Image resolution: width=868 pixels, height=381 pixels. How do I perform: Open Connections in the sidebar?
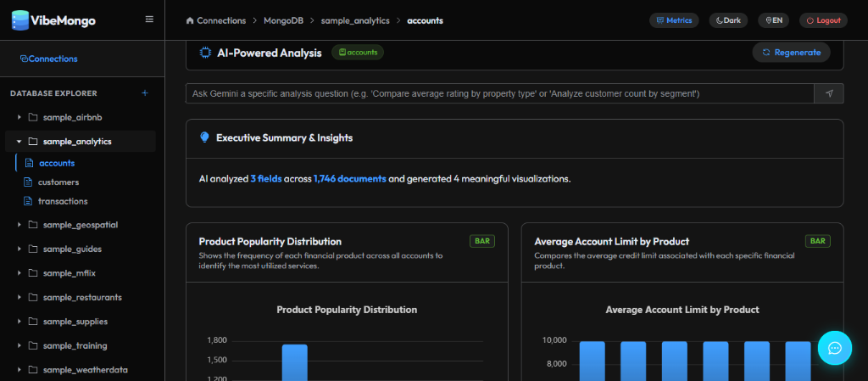(48, 59)
